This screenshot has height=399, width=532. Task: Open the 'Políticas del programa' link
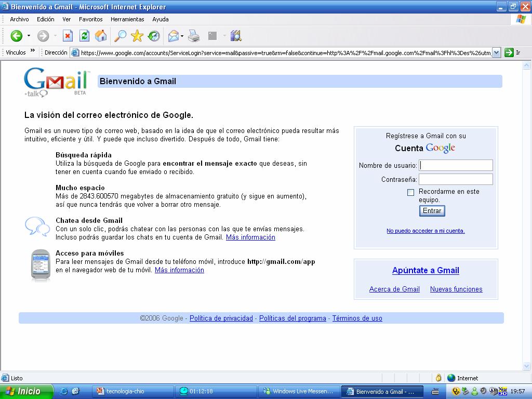tap(292, 318)
